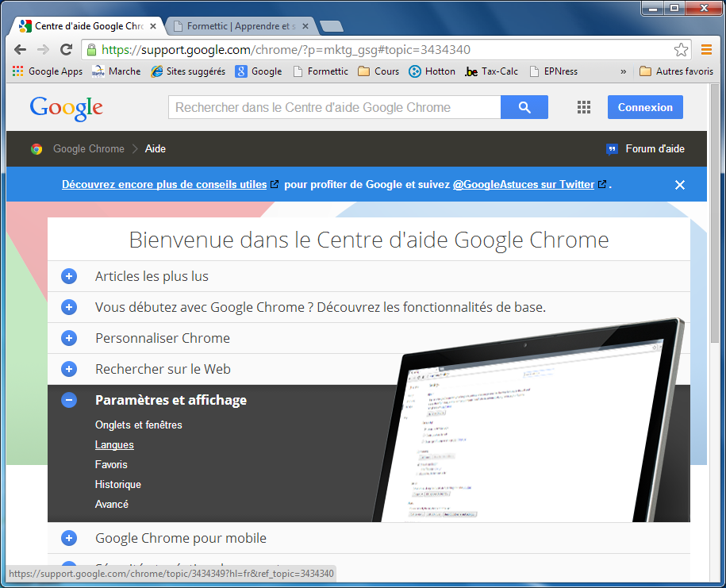
Task: Close the Centre d'aide Google Chrome tab
Action: 153,26
